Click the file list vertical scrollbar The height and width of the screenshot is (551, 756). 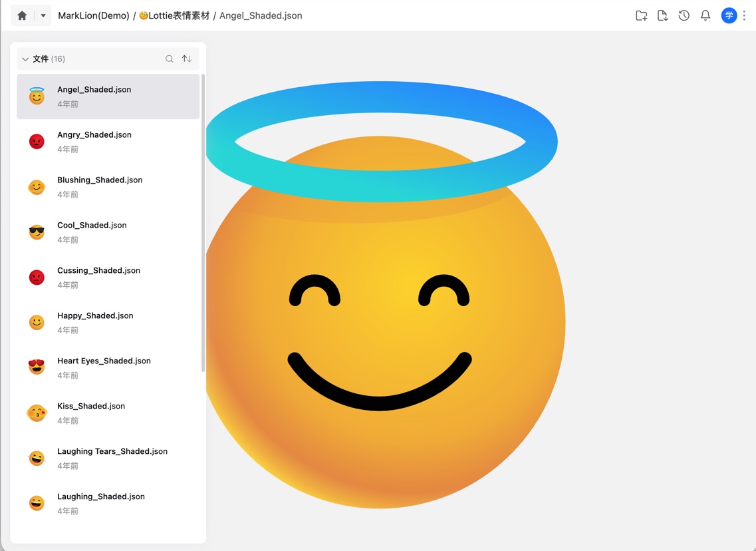pos(203,223)
